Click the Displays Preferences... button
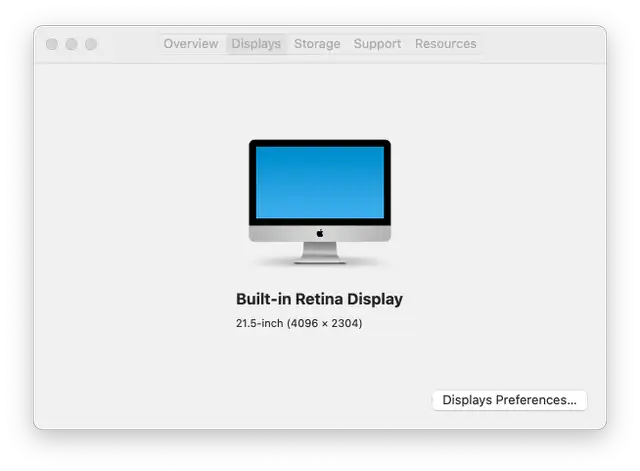The image size is (640, 471). coord(509,400)
